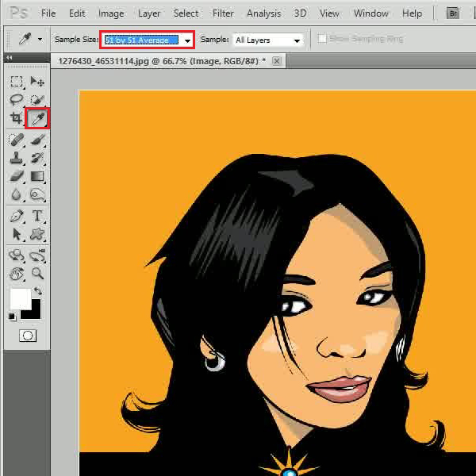Viewport: 476px width, 476px height.
Task: Open the View menu
Action: (x=329, y=13)
